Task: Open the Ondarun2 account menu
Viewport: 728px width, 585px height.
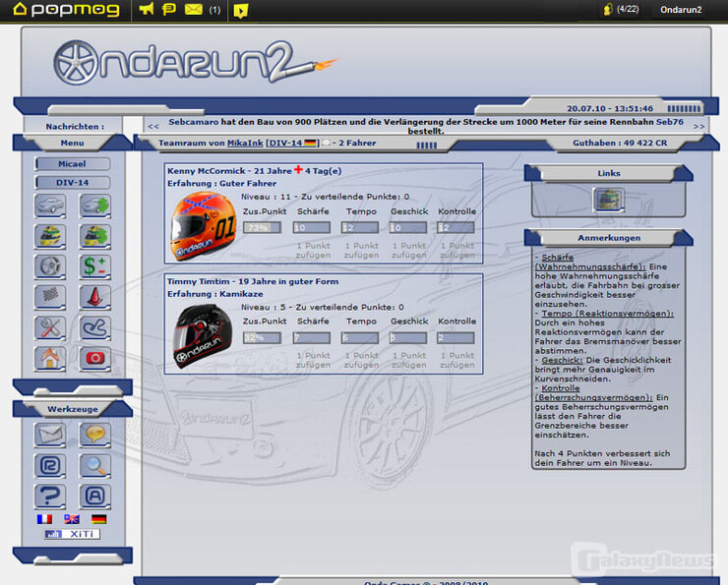Action: point(681,9)
